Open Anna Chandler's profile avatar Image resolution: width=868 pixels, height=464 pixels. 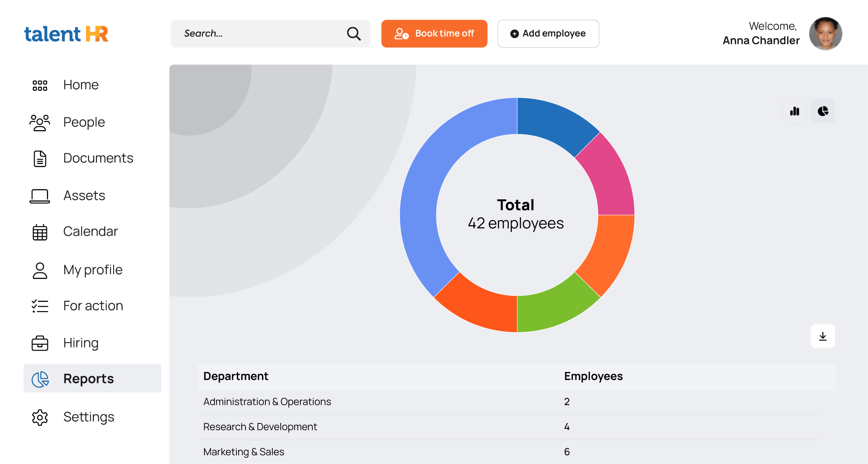(x=825, y=34)
